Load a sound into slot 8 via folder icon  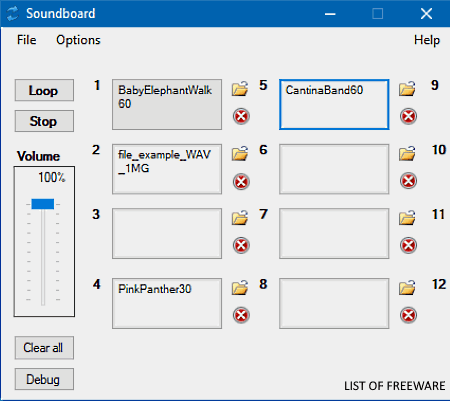pos(407,287)
